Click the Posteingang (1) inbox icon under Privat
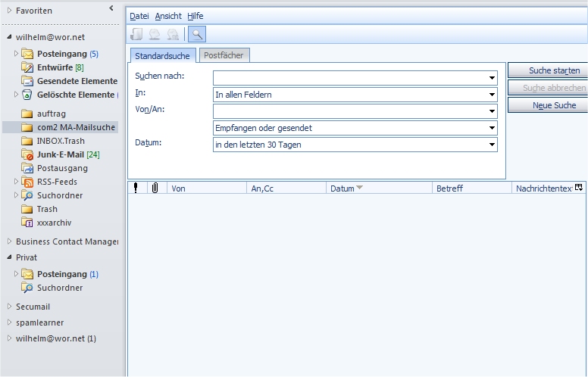588x377 pixels. tap(27, 274)
